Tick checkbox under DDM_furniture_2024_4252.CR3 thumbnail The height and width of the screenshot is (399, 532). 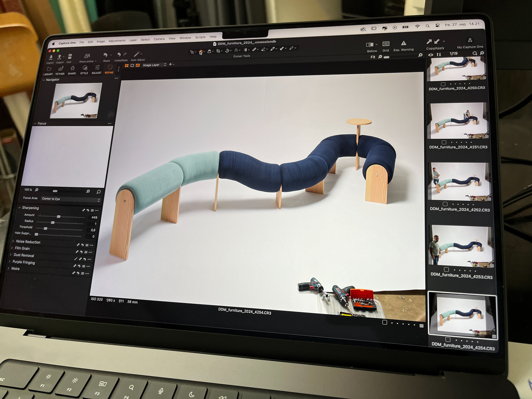click(x=445, y=204)
